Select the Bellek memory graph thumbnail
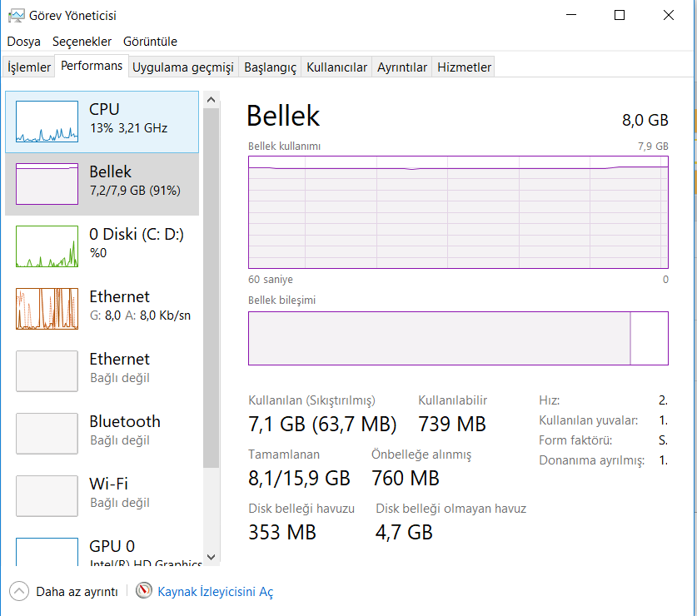 click(47, 184)
